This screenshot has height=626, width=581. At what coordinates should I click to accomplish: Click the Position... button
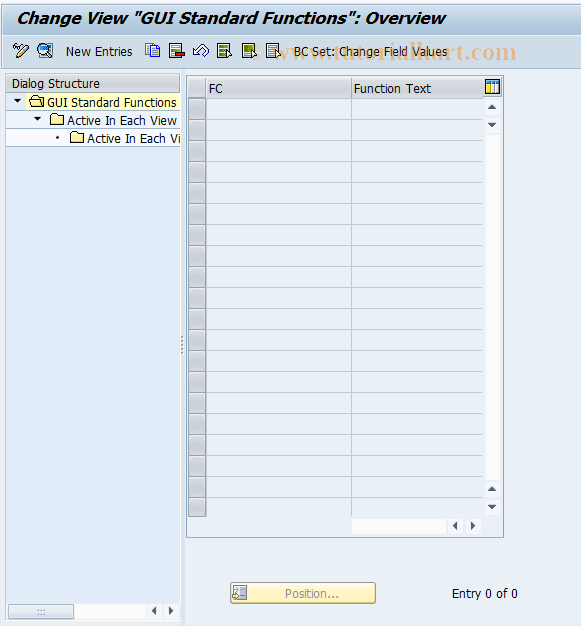pyautogui.click(x=303, y=593)
